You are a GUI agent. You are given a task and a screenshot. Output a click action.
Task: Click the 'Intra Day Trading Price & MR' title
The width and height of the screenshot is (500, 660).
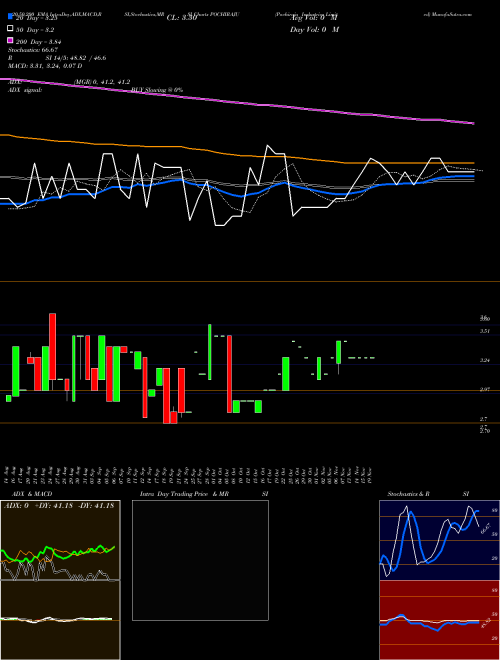pyautogui.click(x=184, y=494)
